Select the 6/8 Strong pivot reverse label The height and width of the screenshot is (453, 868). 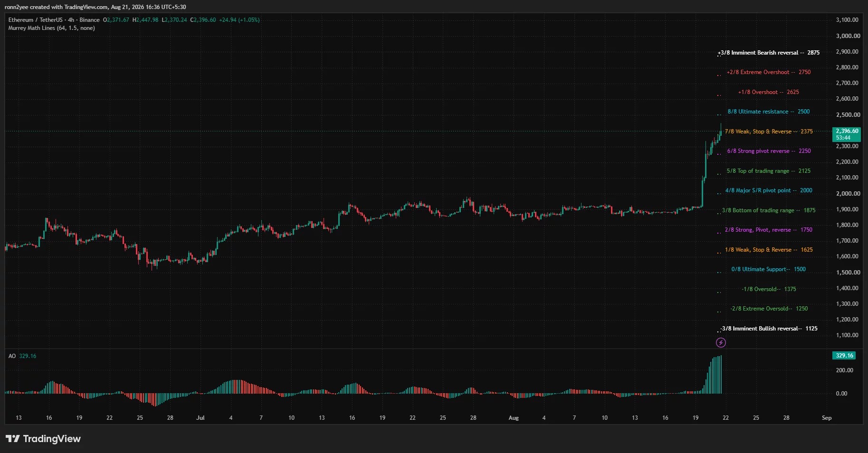tap(769, 151)
